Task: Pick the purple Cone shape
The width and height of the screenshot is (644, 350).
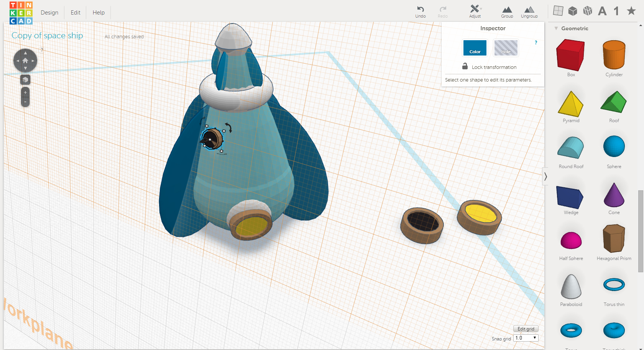Action: pyautogui.click(x=614, y=195)
